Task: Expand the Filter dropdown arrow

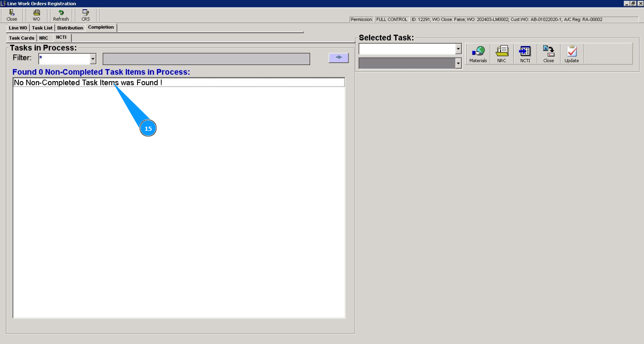Action: (93, 59)
